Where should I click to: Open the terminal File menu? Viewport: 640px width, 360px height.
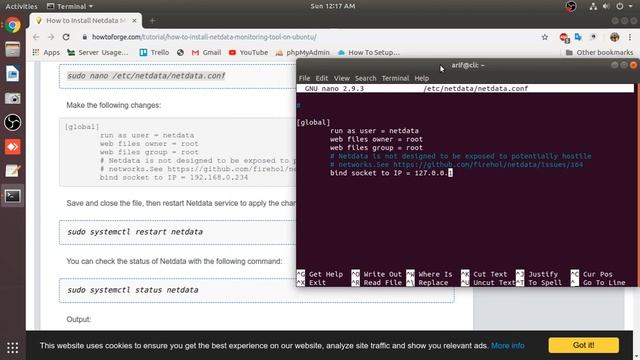[x=304, y=78]
